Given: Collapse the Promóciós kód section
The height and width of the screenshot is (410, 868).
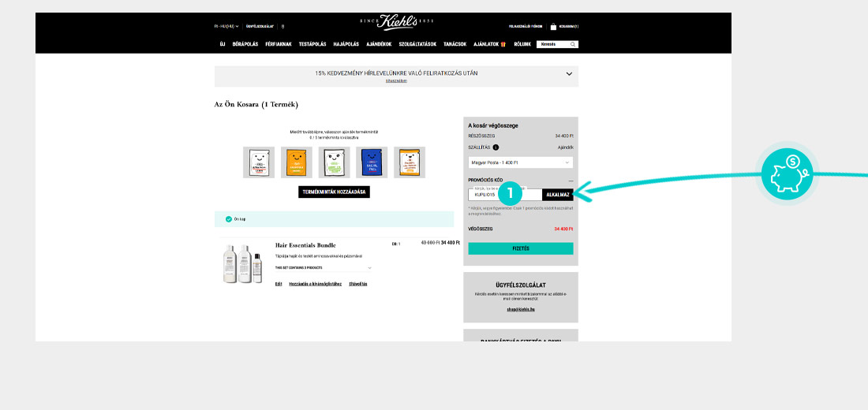Looking at the screenshot, I should coord(571,181).
